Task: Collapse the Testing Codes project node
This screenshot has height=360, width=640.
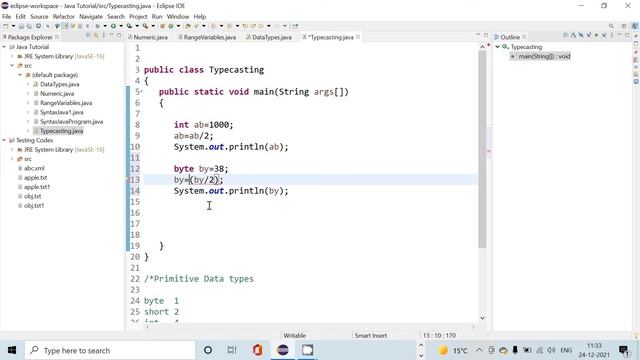Action: (x=4, y=140)
